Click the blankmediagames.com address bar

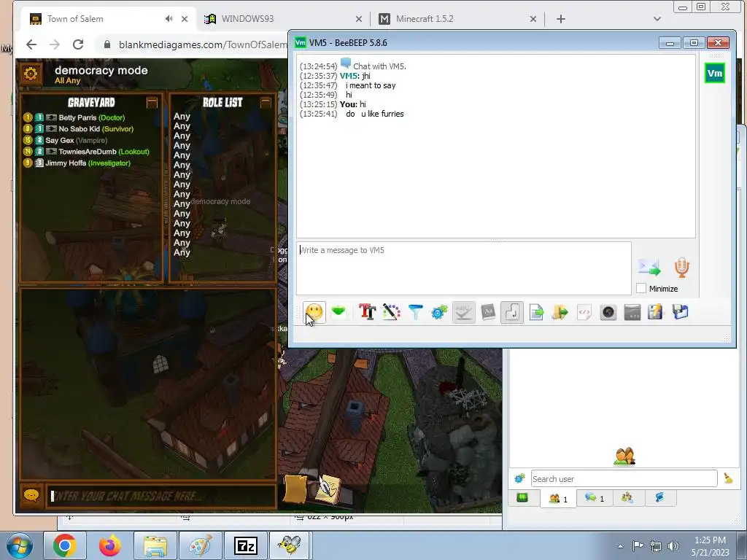[203, 44]
